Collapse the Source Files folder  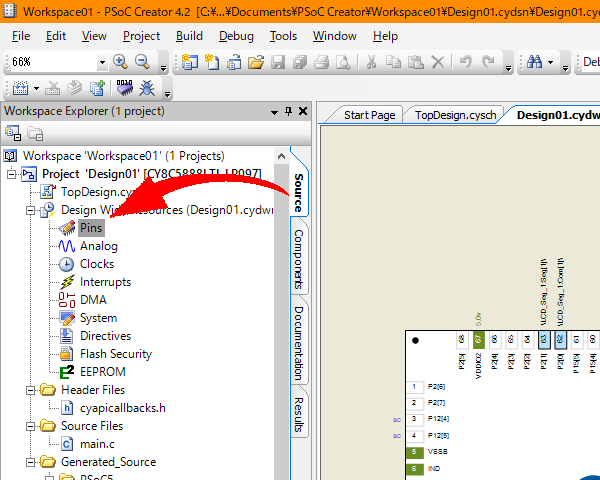click(31, 426)
